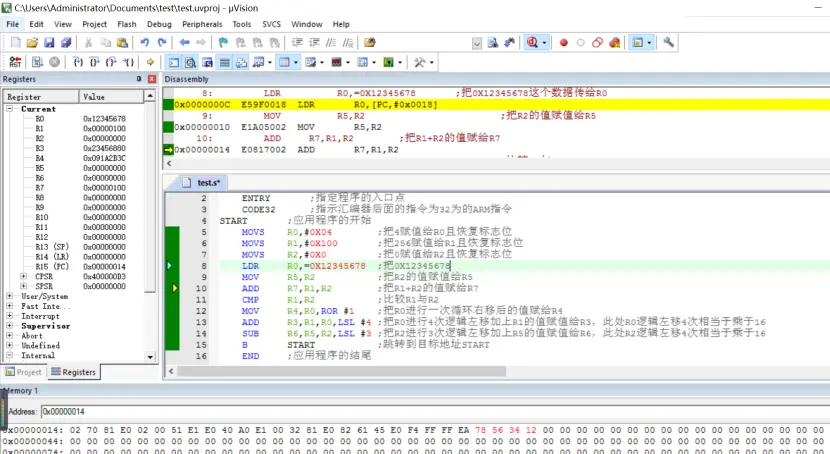This screenshot has width=830, height=454.
Task: Paste from clipboard
Action: pos(122,42)
